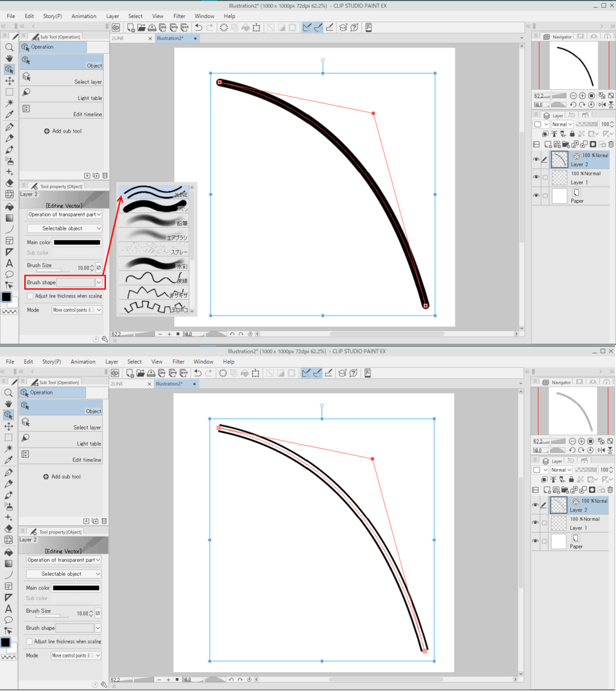The image size is (616, 692).
Task: Open Operation of transparent part dropdown, top window
Action: point(64,214)
